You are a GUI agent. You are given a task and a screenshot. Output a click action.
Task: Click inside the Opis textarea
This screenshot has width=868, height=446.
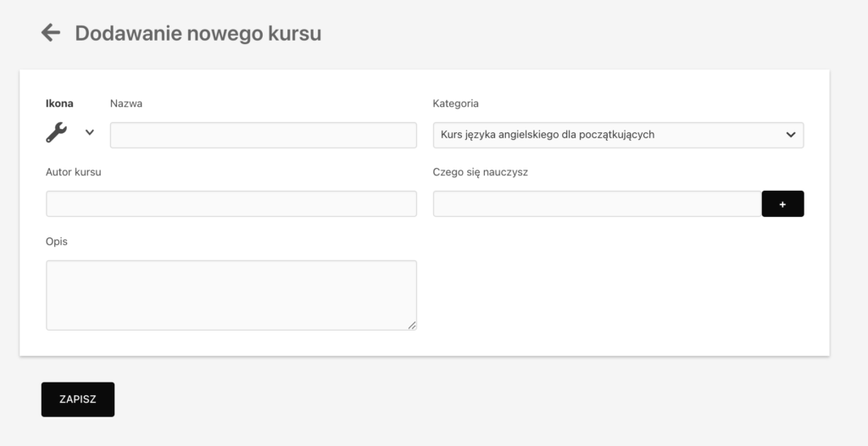(x=231, y=295)
